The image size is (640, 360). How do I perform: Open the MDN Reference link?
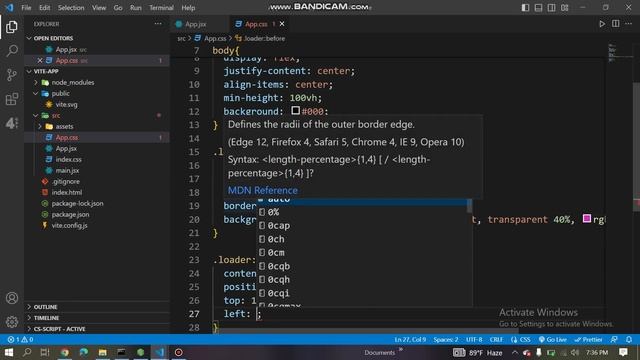(262, 190)
